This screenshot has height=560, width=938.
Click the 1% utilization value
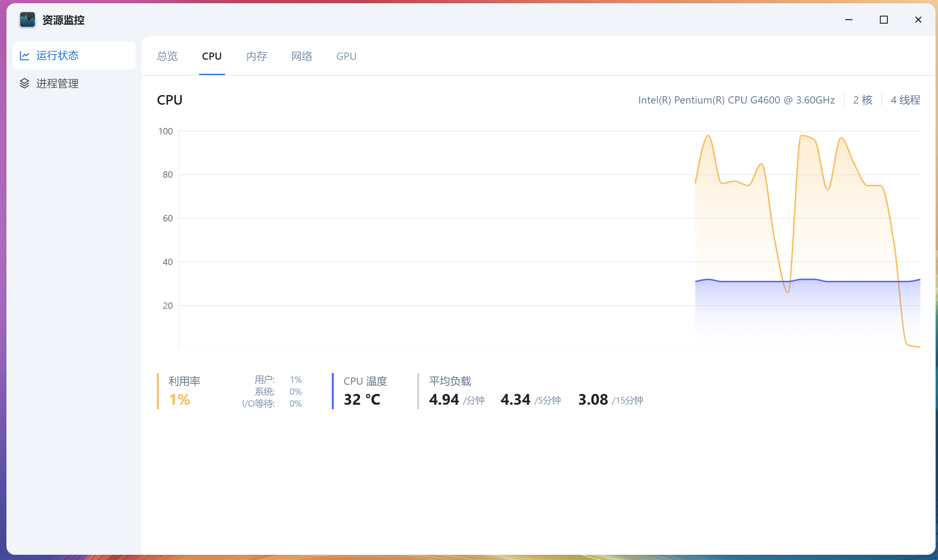[x=179, y=400]
